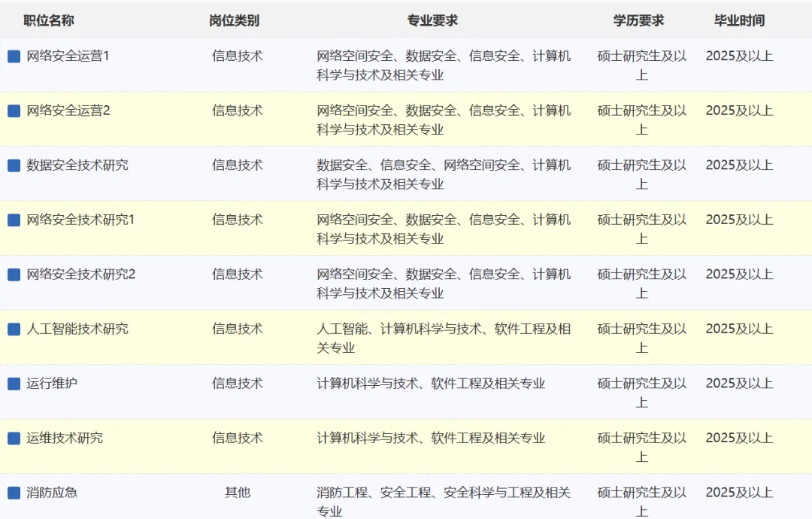Select the blue icon beside 网络安全技术研究2

click(14, 275)
